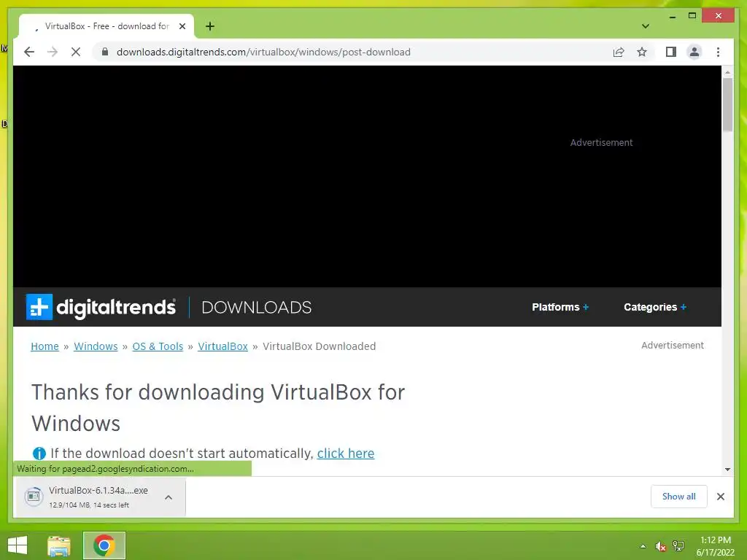Click Chrome taskbar icon
Image resolution: width=747 pixels, height=560 pixels.
pyautogui.click(x=104, y=545)
